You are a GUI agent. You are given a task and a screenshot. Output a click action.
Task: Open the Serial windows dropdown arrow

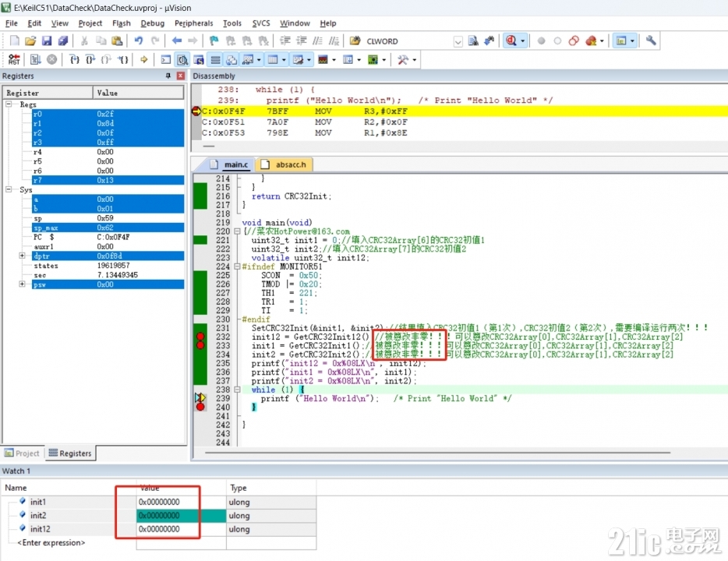click(x=309, y=60)
